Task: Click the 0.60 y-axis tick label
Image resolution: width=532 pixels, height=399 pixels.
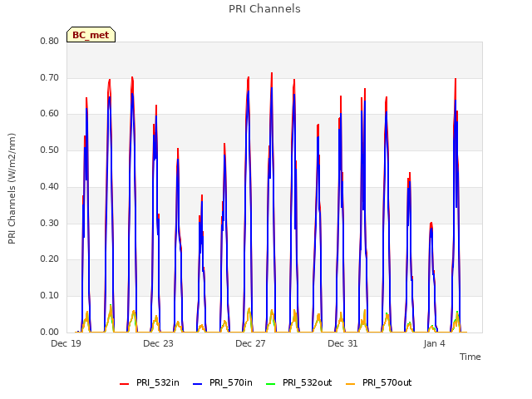Action: pyautogui.click(x=50, y=114)
